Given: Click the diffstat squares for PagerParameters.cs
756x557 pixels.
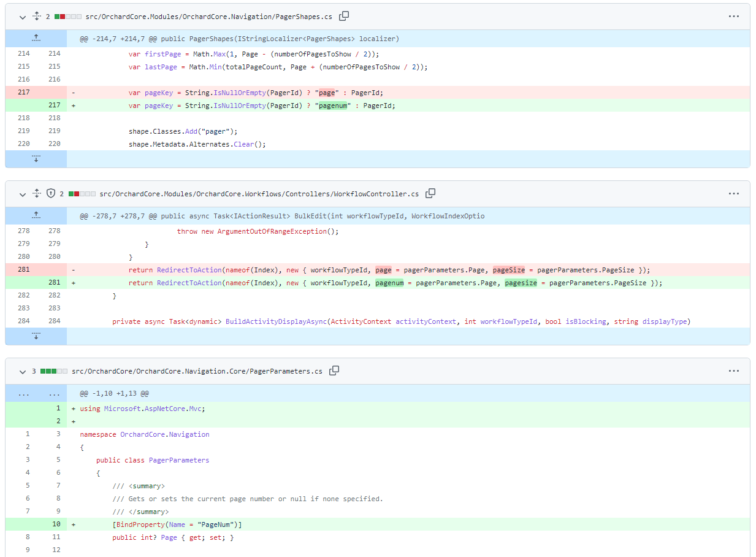Looking at the screenshot, I should tap(54, 371).
